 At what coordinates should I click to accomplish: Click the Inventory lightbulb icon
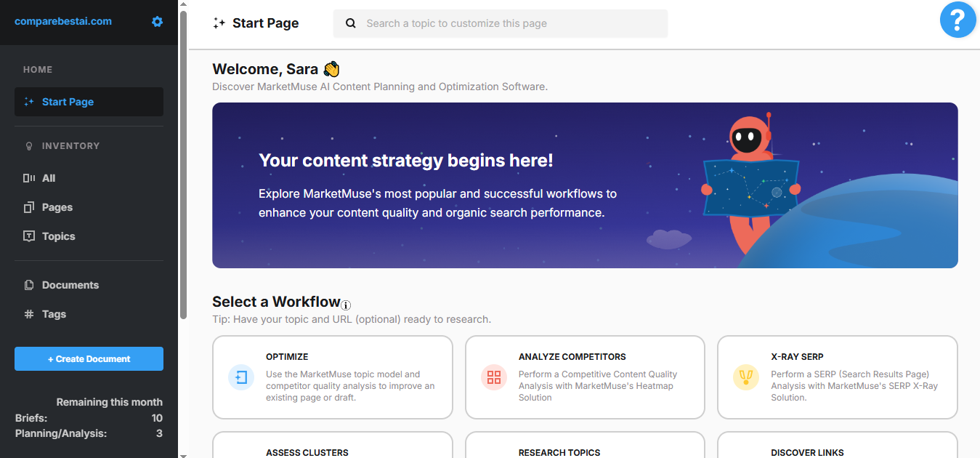[x=29, y=146]
